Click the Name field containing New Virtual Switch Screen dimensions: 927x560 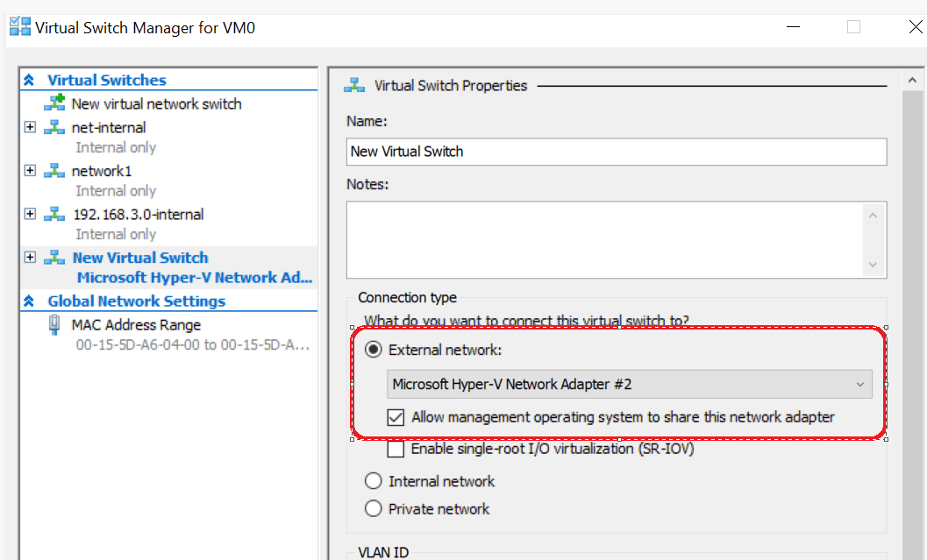[x=617, y=152]
